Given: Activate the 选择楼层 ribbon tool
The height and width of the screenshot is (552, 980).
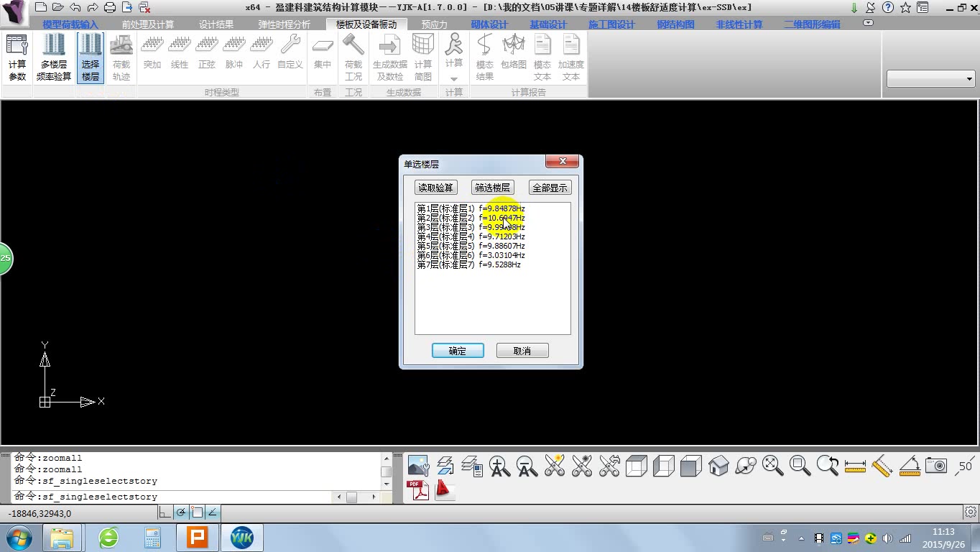Looking at the screenshot, I should [91, 57].
